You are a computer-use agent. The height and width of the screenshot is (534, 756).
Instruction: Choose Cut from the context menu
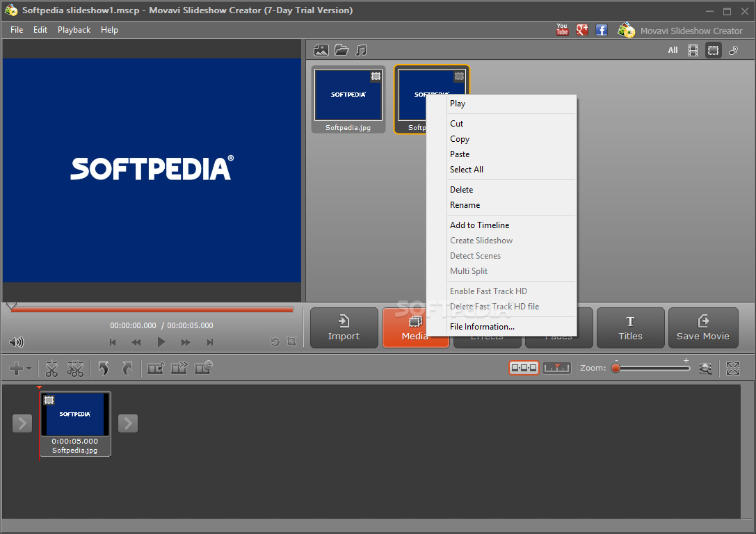501,123
